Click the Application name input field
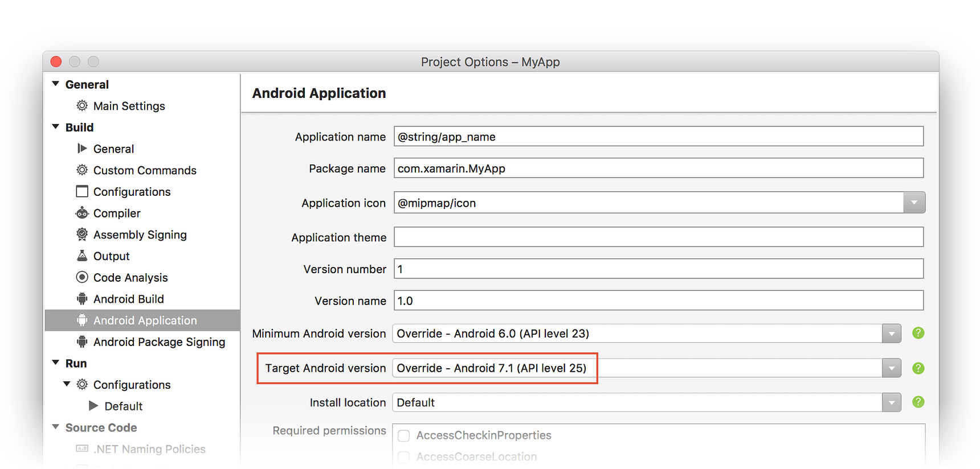980x469 pixels. 659,137
